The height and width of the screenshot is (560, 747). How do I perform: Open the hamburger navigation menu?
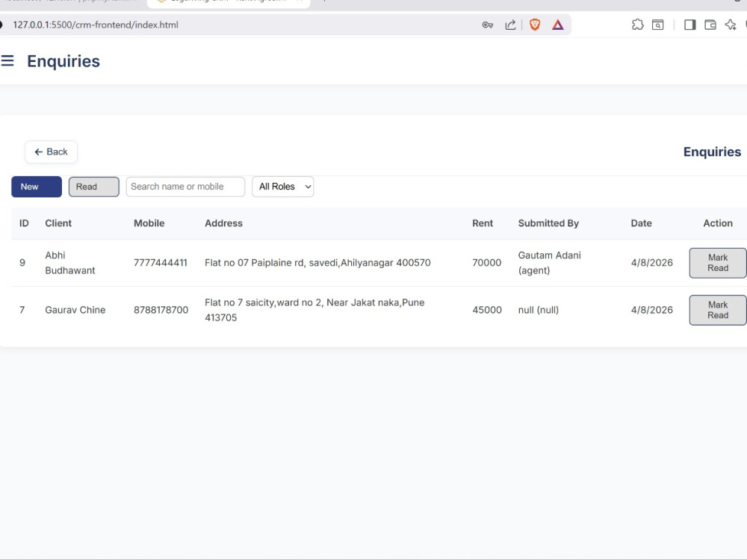click(7, 61)
